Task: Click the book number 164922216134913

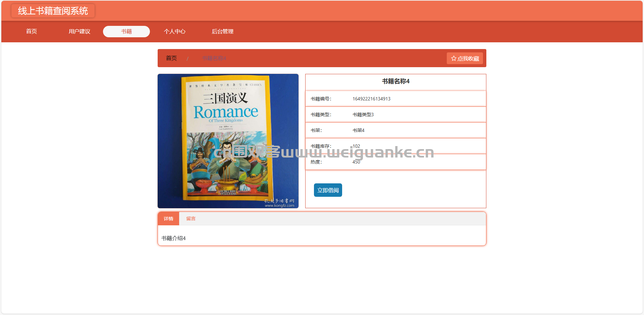Action: point(371,99)
